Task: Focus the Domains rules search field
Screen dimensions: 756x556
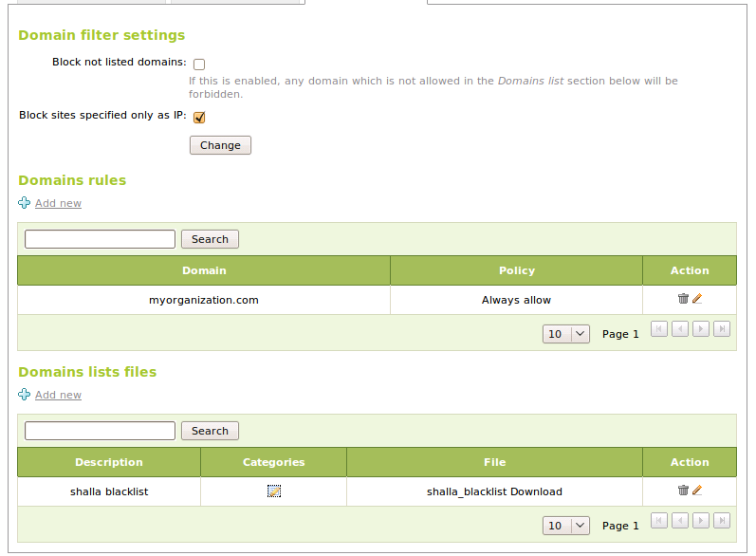Action: tap(100, 239)
